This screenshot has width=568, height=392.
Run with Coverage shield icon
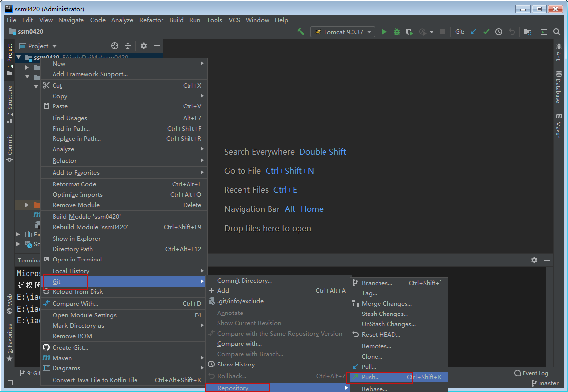point(409,32)
